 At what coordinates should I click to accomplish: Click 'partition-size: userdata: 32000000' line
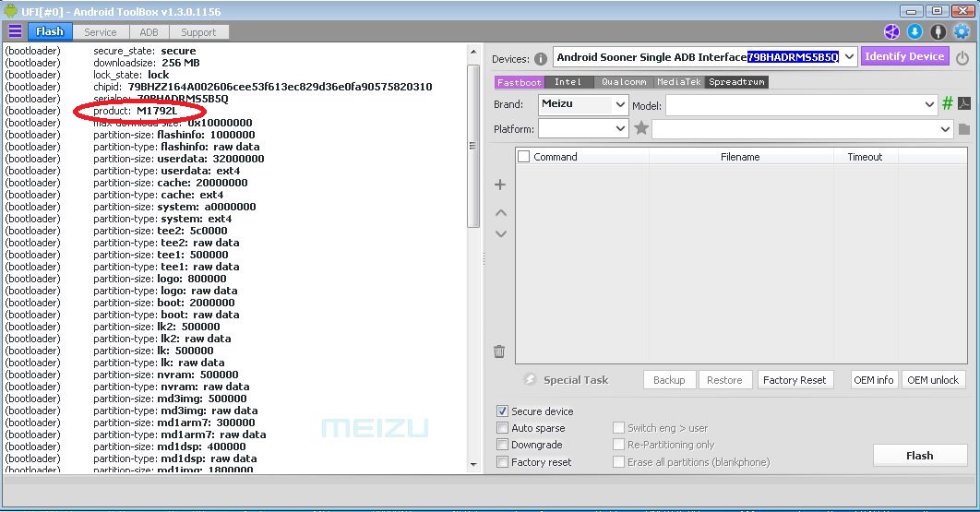pyautogui.click(x=179, y=159)
